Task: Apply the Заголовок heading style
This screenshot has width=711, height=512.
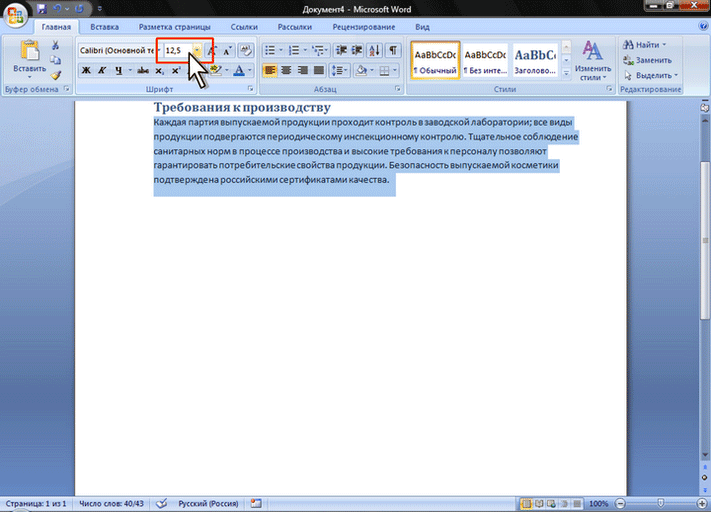Action: coord(535,60)
